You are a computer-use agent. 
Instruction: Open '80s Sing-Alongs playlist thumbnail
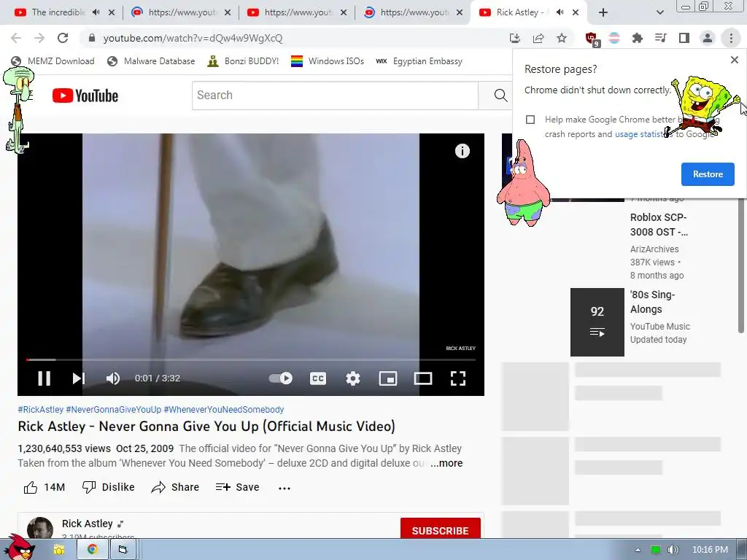[597, 322]
